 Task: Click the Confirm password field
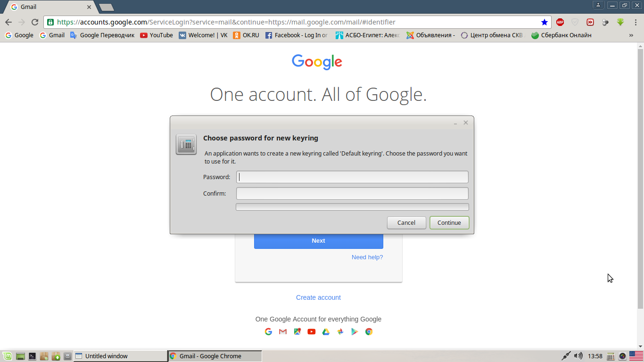tap(352, 194)
